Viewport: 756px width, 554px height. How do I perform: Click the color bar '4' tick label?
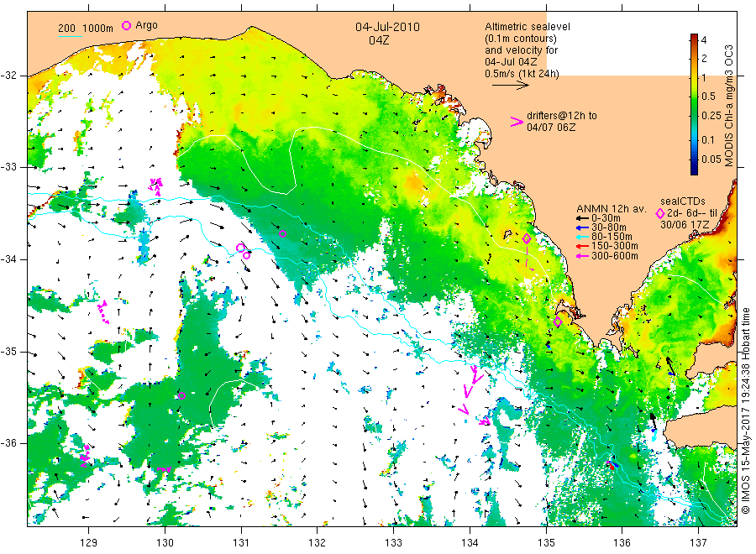click(704, 40)
